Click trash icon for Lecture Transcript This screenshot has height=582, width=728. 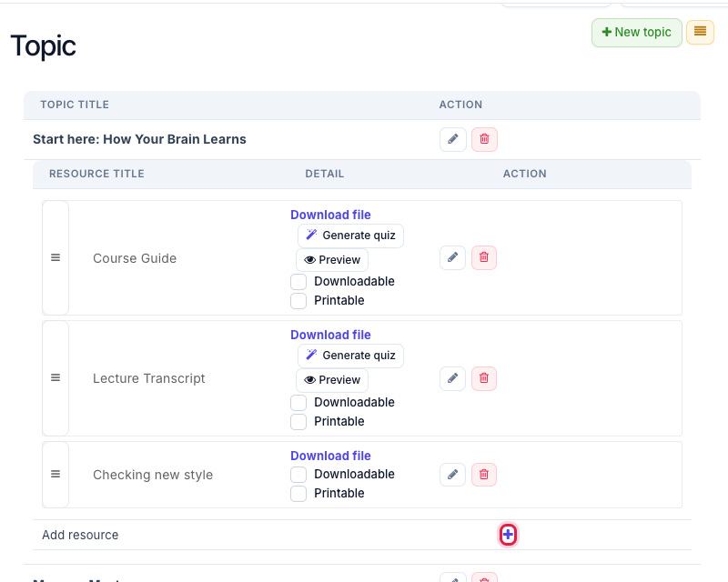coord(484,378)
